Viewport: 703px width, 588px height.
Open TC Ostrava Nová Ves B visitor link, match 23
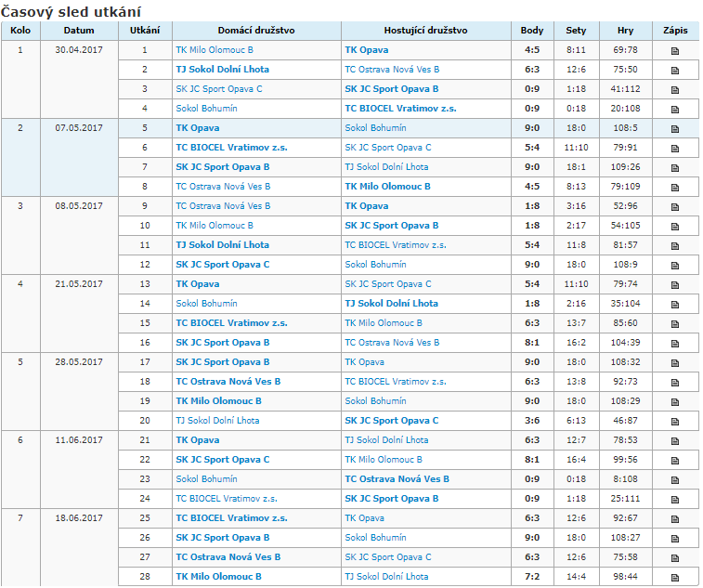pos(397,479)
